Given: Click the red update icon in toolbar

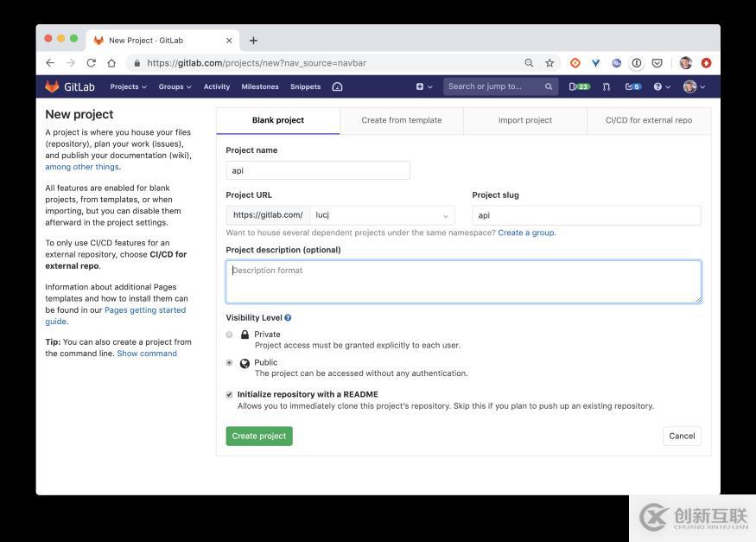Looking at the screenshot, I should point(707,63).
